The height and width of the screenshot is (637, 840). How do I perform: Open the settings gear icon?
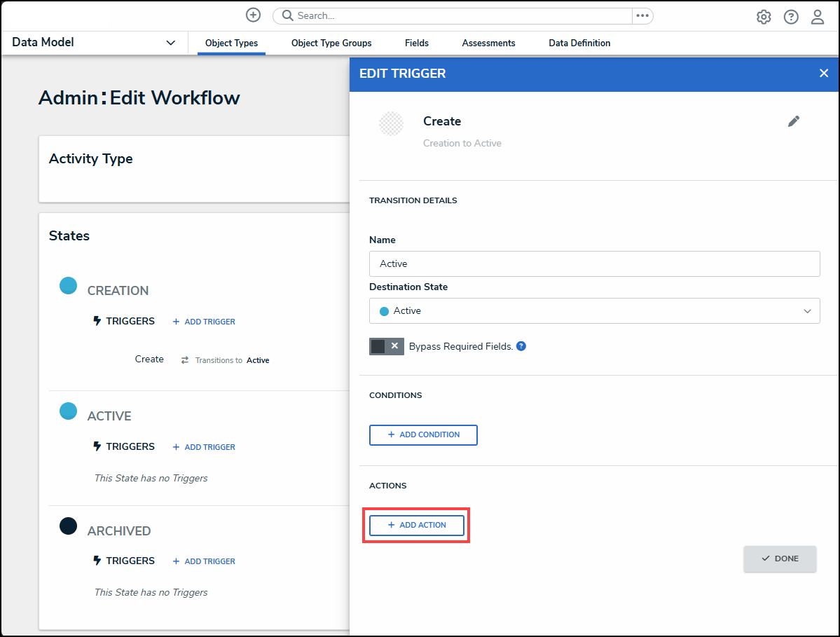tap(764, 17)
